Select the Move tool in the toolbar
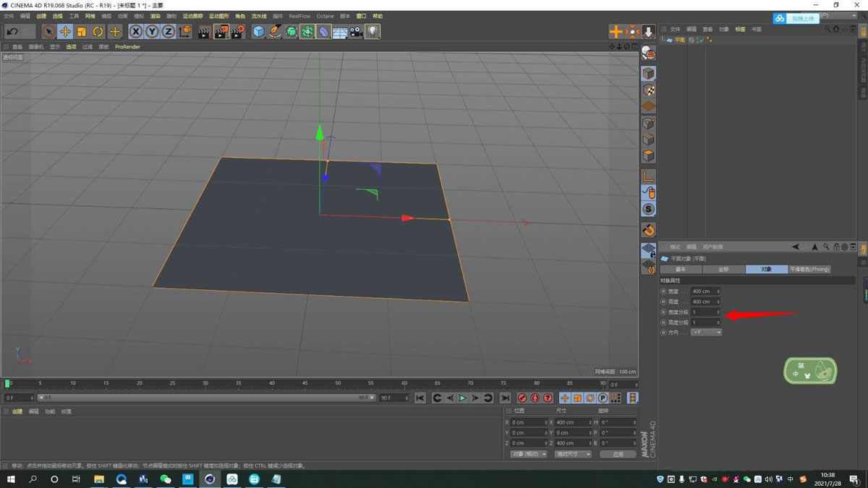Viewport: 868px width, 488px height. (x=65, y=31)
